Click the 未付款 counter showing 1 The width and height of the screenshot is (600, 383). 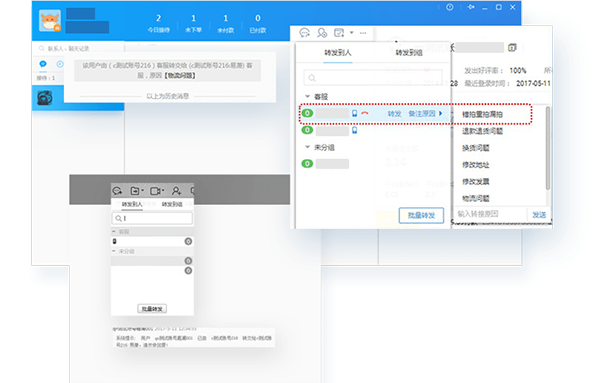[x=225, y=23]
